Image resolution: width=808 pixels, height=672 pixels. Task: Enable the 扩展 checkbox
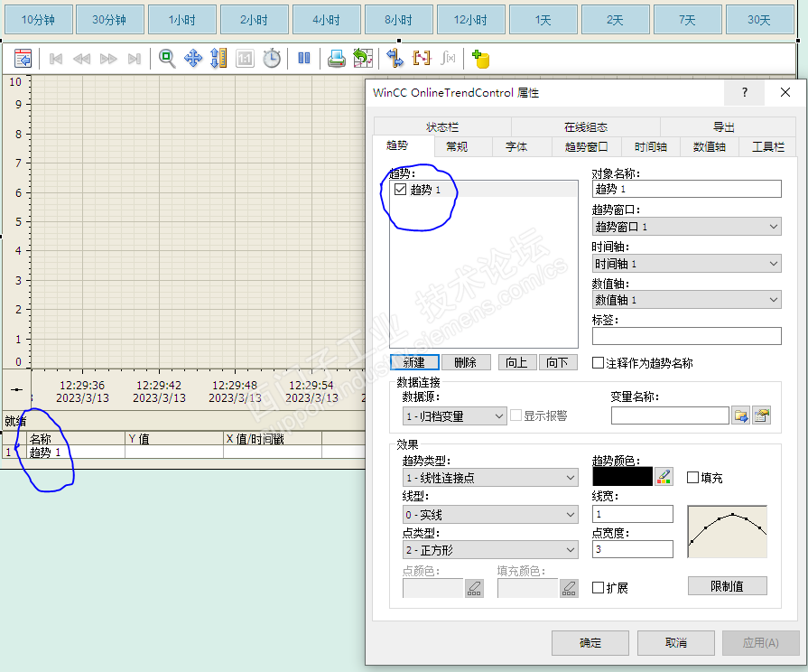(598, 587)
